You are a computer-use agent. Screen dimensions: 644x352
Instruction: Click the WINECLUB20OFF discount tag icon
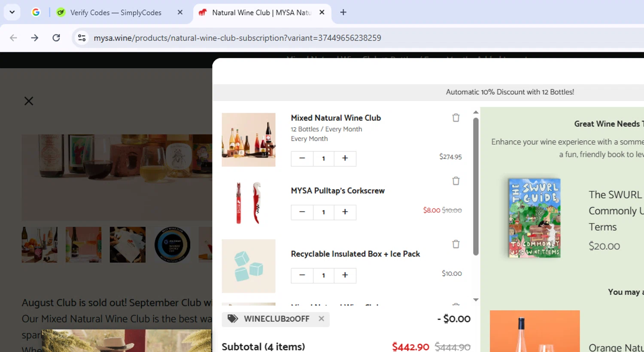(x=233, y=318)
